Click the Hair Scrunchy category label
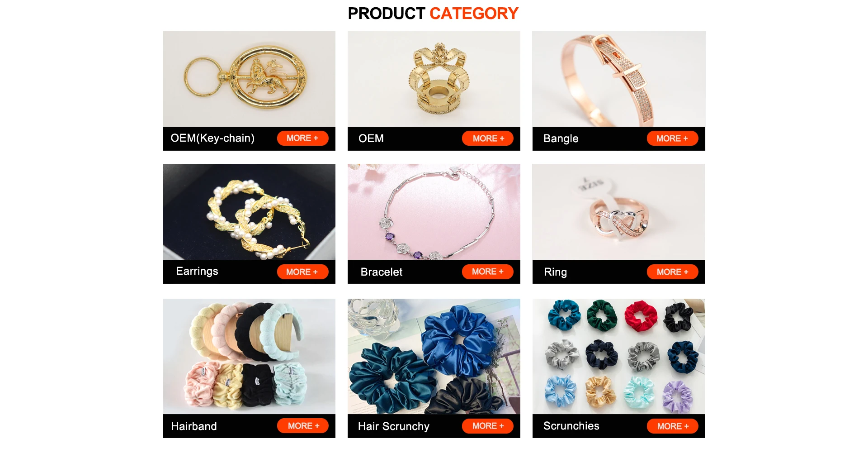This screenshot has width=868, height=458. (x=394, y=426)
